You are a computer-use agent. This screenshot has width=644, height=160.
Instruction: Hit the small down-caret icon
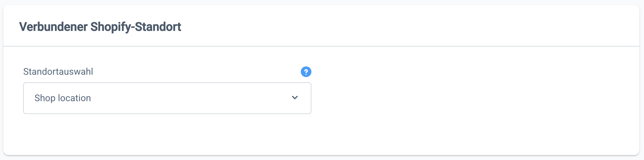[x=295, y=98]
